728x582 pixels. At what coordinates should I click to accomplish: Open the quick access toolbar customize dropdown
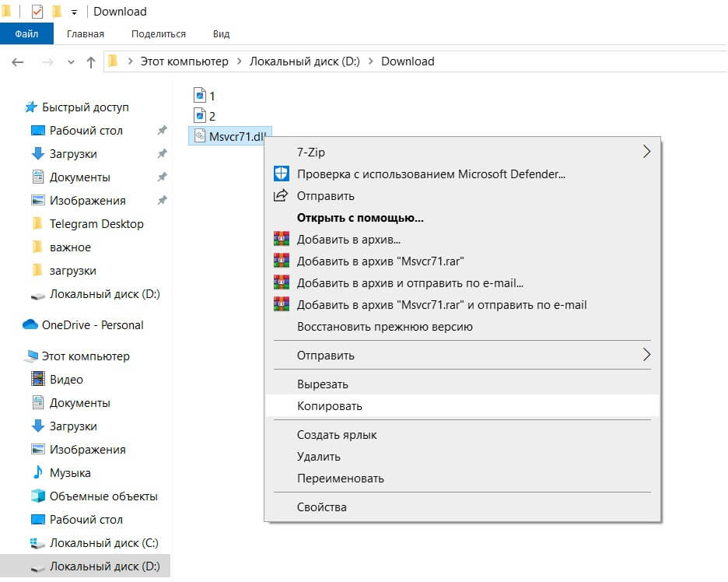point(74,12)
